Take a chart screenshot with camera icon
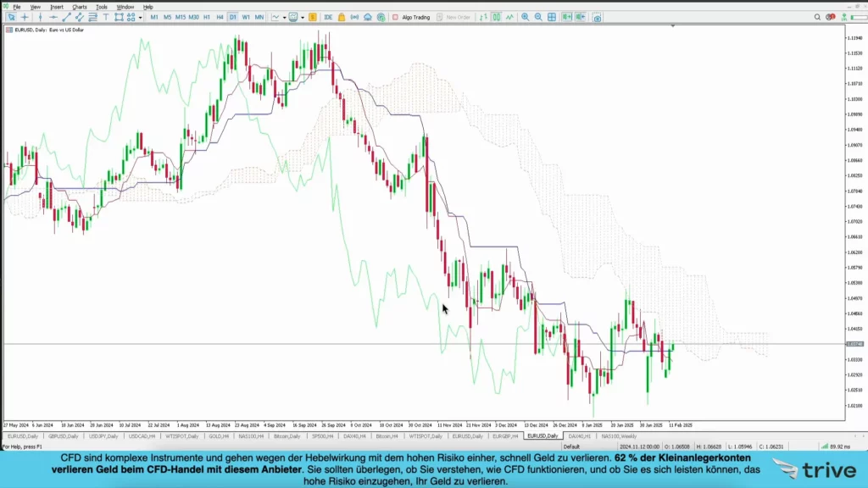The width and height of the screenshot is (868, 488). click(597, 17)
